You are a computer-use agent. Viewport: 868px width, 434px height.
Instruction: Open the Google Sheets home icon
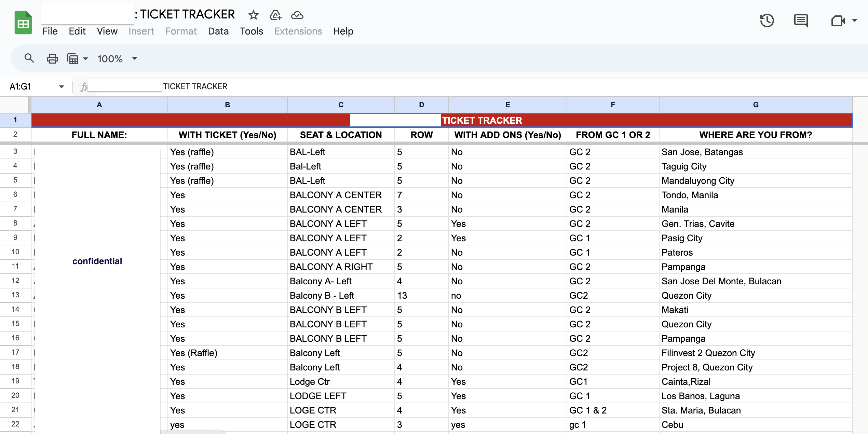click(23, 23)
